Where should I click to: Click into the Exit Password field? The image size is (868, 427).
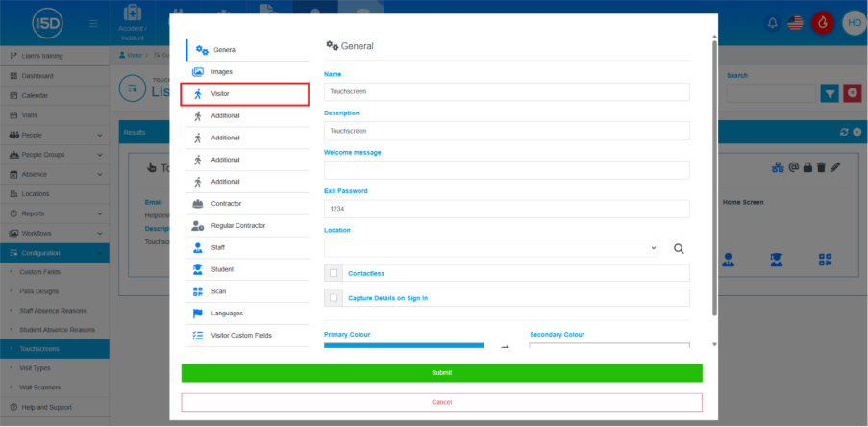tap(507, 210)
